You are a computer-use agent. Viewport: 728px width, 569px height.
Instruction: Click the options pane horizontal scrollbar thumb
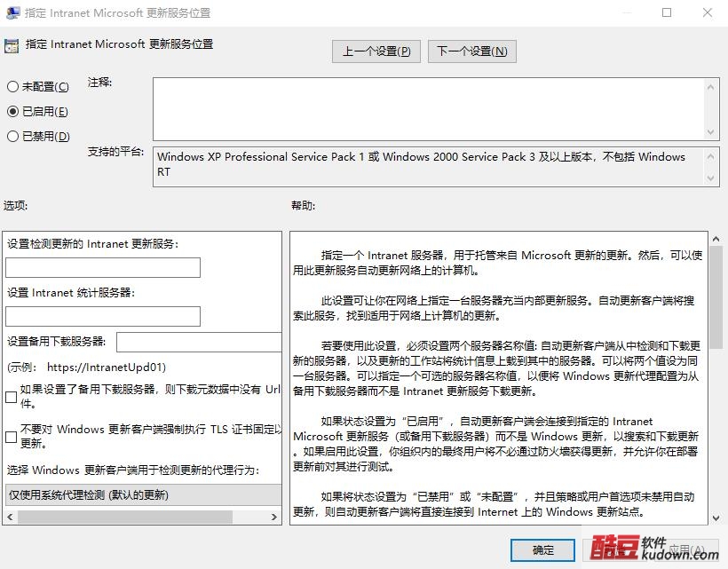pos(125,517)
